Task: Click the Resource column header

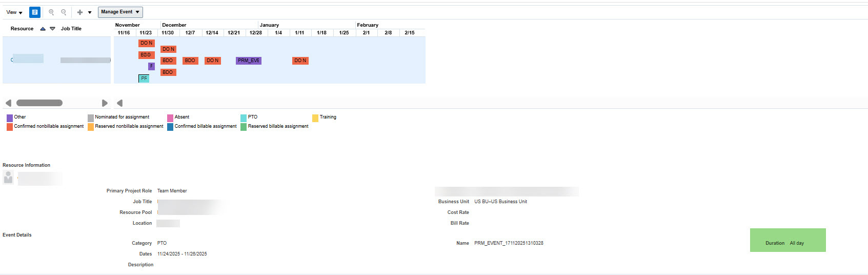Action: [22, 29]
